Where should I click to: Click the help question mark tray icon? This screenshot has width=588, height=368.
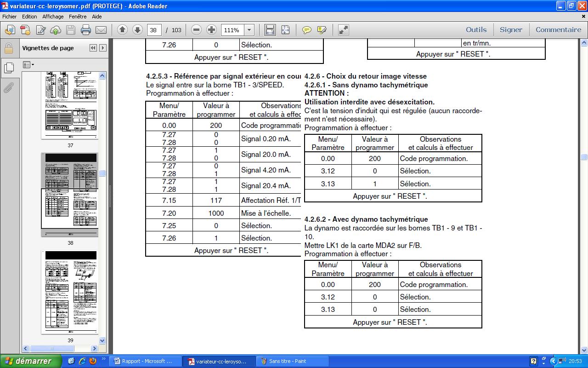tap(533, 361)
